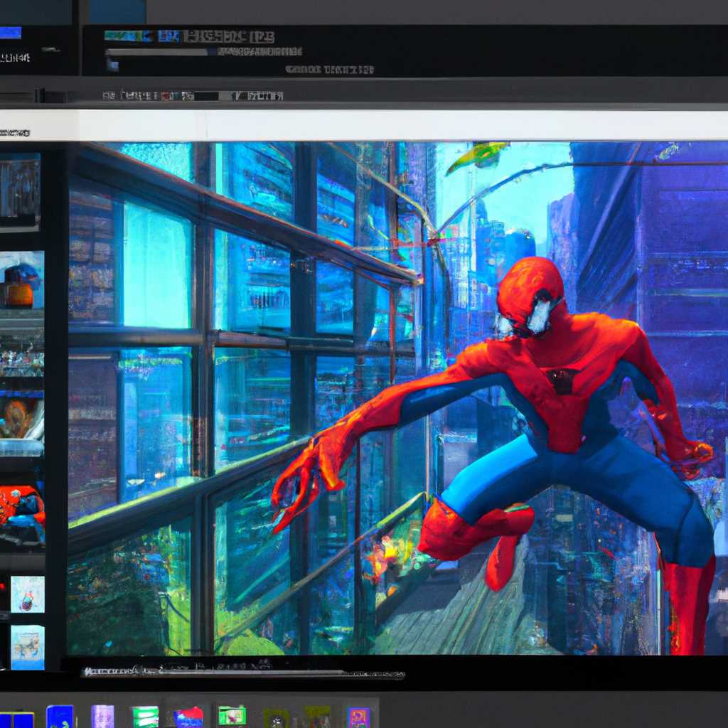Open the dark skyscraper thumbnail in the sidebar
Image resolution: width=728 pixels, height=728 pixels.
click(19, 192)
